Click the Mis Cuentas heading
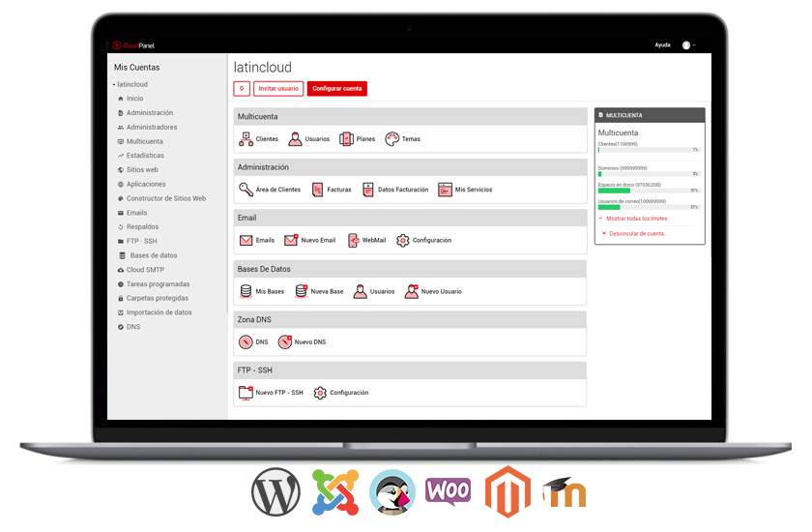 [x=136, y=68]
